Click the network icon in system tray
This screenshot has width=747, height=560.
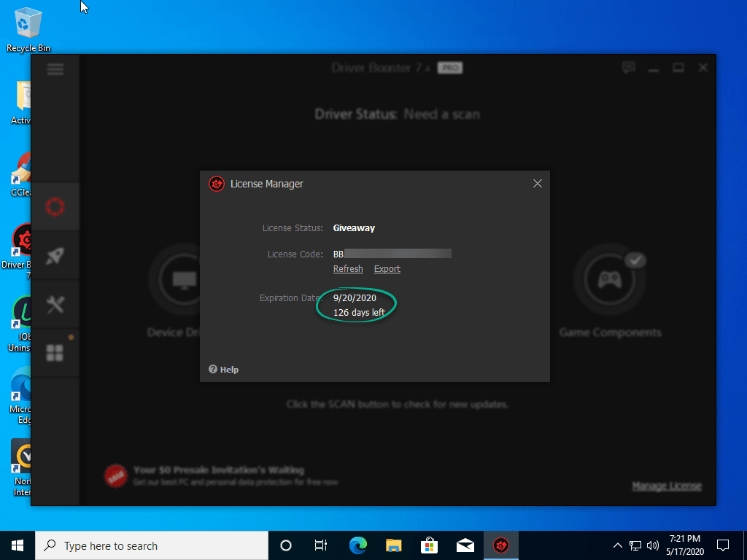tap(635, 545)
